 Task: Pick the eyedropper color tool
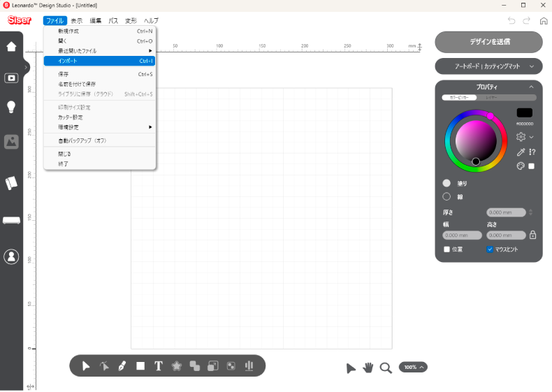pos(521,152)
